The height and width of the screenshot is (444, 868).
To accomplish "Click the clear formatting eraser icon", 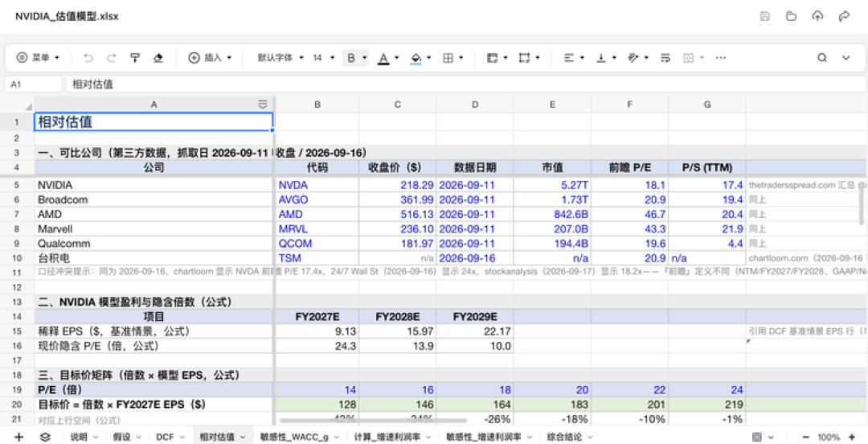I will (x=158, y=58).
